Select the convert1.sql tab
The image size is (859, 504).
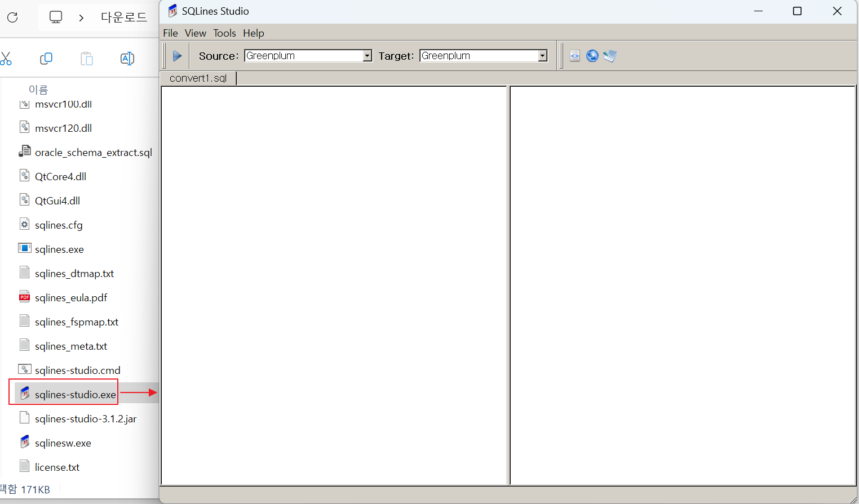tap(198, 78)
